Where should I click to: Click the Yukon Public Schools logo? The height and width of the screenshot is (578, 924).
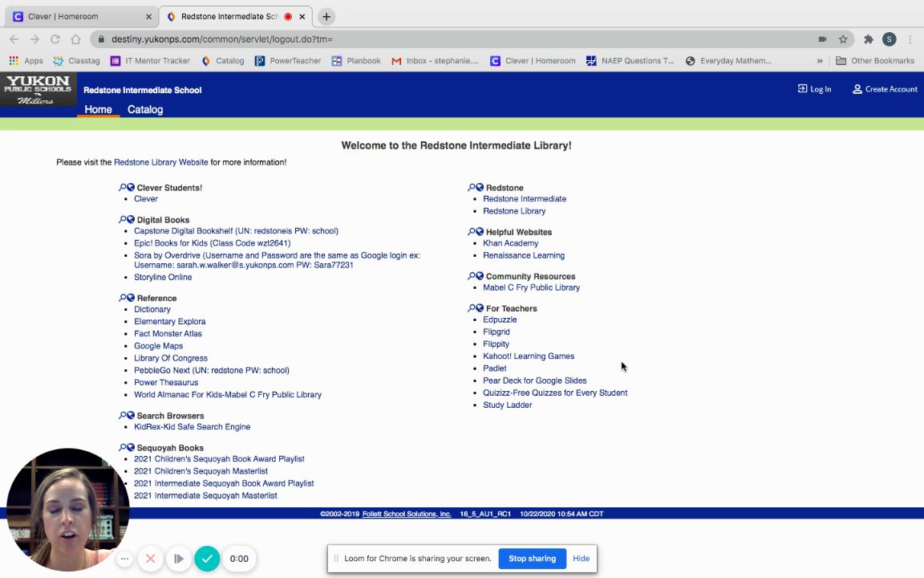[x=38, y=90]
